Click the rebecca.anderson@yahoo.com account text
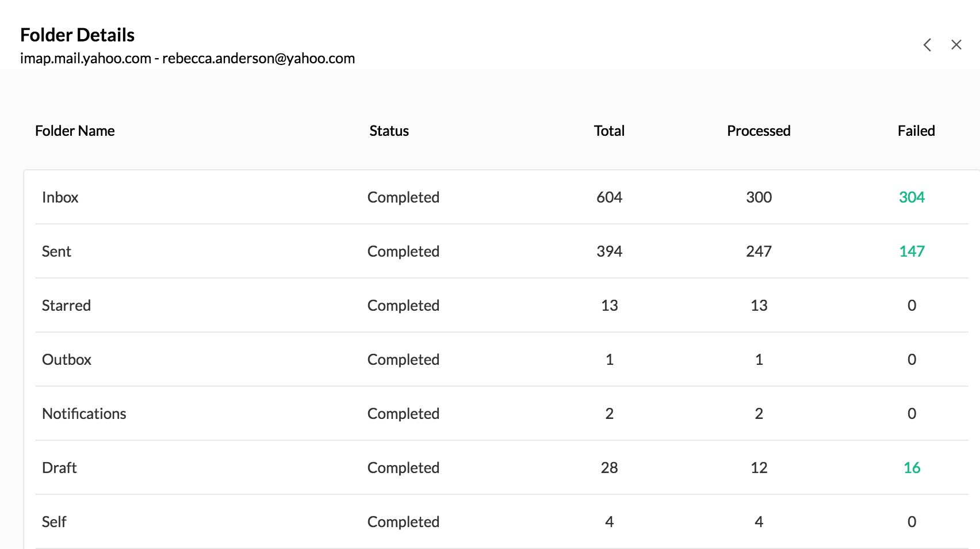The image size is (980, 549). pos(258,59)
